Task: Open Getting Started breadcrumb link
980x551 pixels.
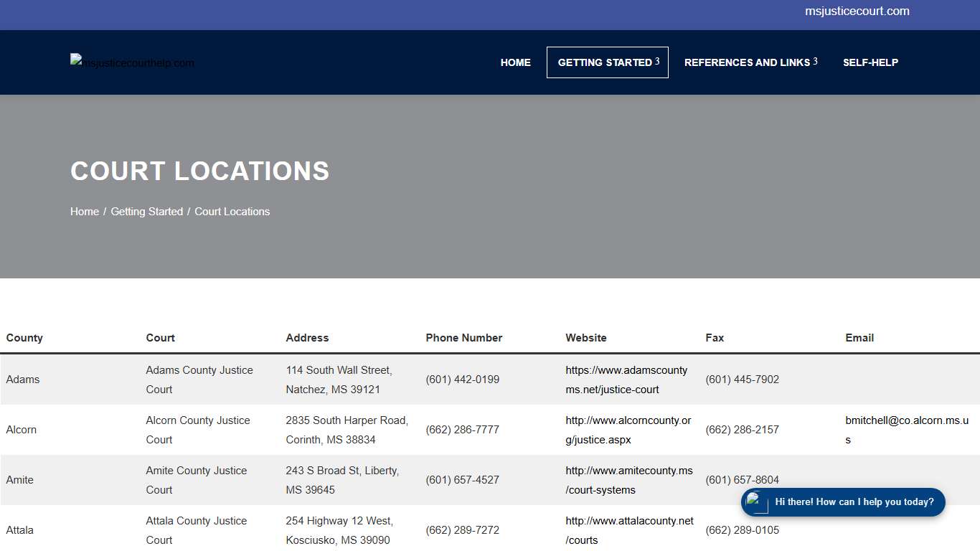Action: point(146,211)
